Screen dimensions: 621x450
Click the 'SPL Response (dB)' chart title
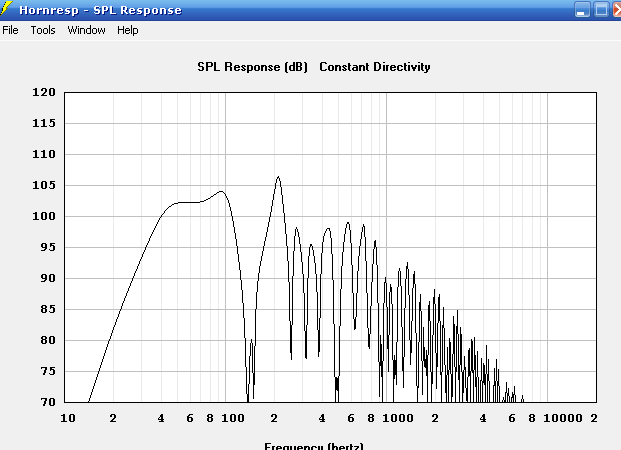(252, 67)
